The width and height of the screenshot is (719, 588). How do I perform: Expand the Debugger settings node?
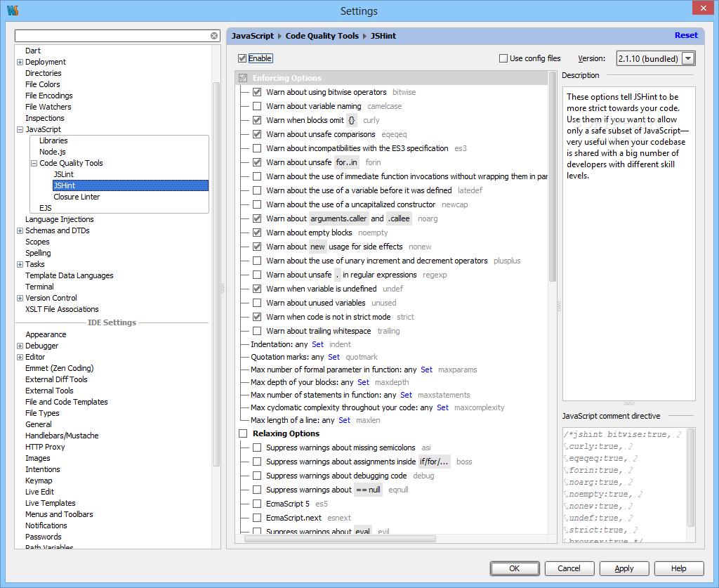20,346
